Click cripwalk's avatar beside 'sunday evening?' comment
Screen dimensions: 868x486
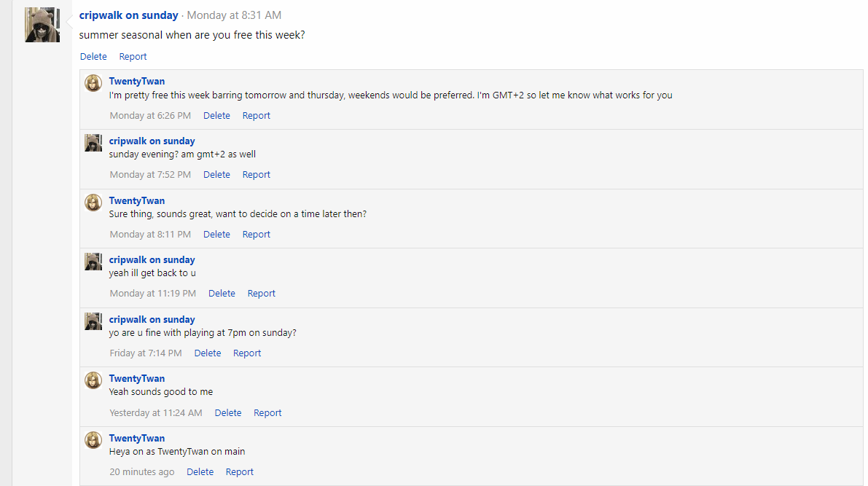tap(93, 143)
